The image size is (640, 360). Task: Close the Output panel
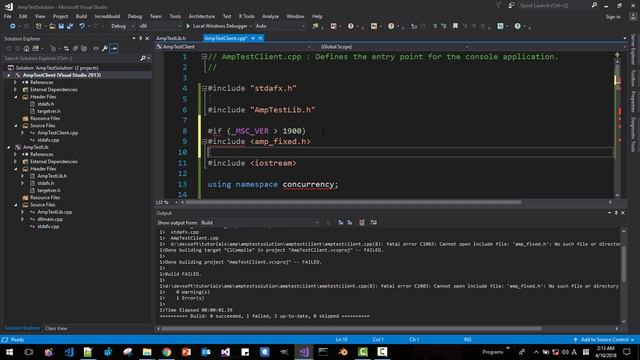tap(623, 213)
